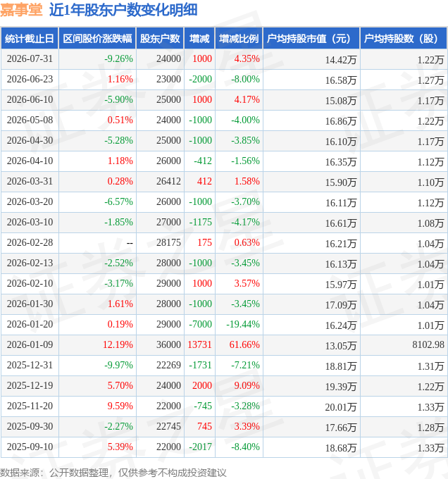448x479 pixels.
Task: Select the 2026-07-31 date cell
Action: [30, 58]
